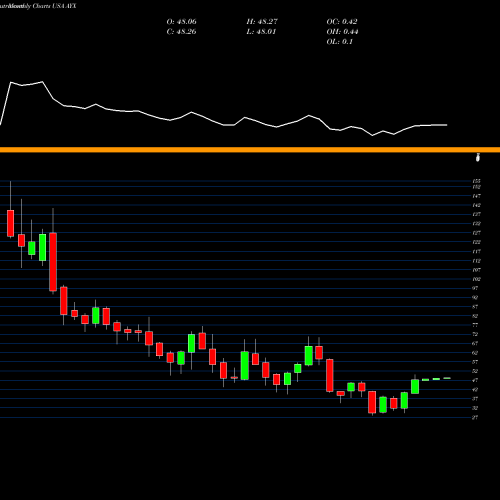Click the 92 label on the price axis
The width and height of the screenshot is (500, 500).
click(475, 297)
